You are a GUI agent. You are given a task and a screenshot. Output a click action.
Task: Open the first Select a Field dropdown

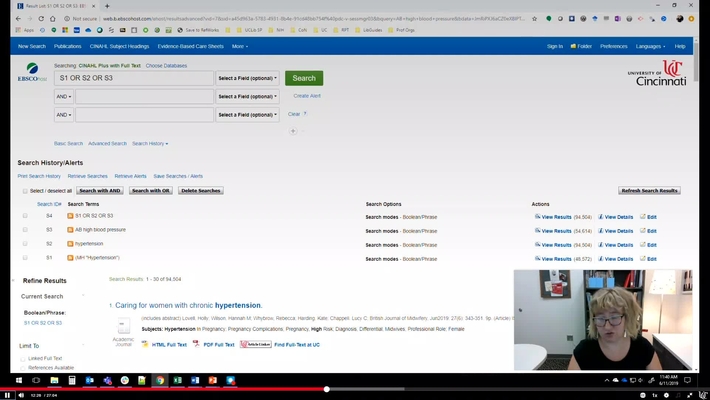click(248, 78)
